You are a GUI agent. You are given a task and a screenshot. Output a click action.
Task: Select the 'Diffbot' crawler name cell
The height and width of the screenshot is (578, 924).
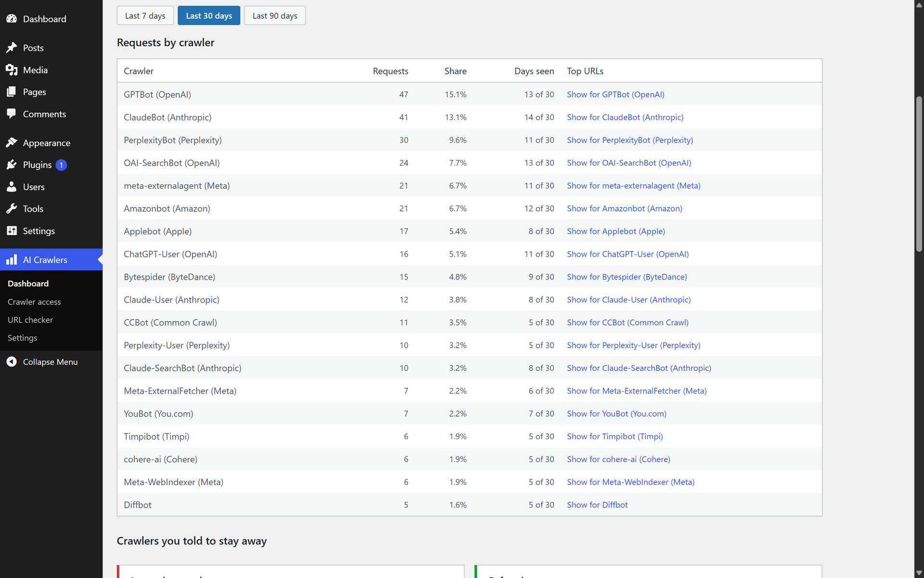[x=138, y=505]
